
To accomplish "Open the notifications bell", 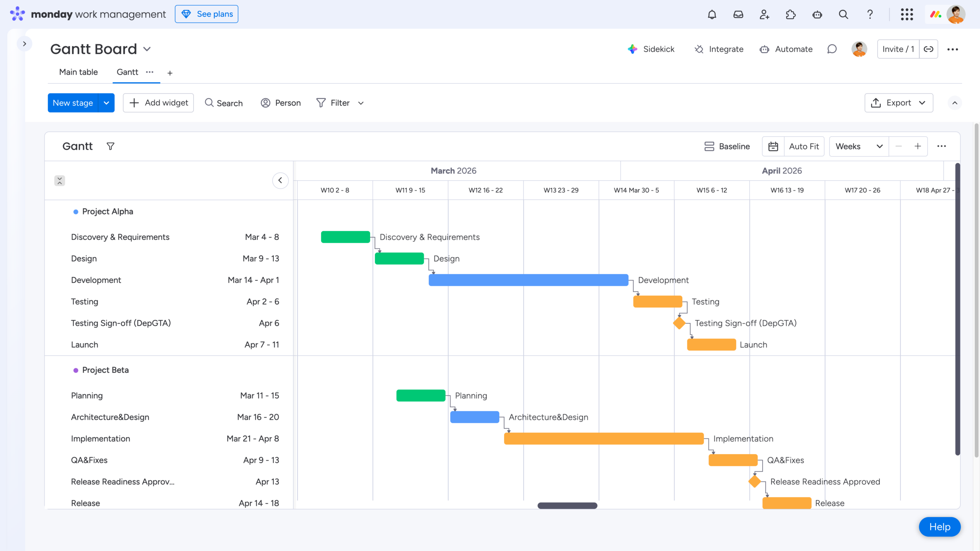I will click(x=712, y=14).
